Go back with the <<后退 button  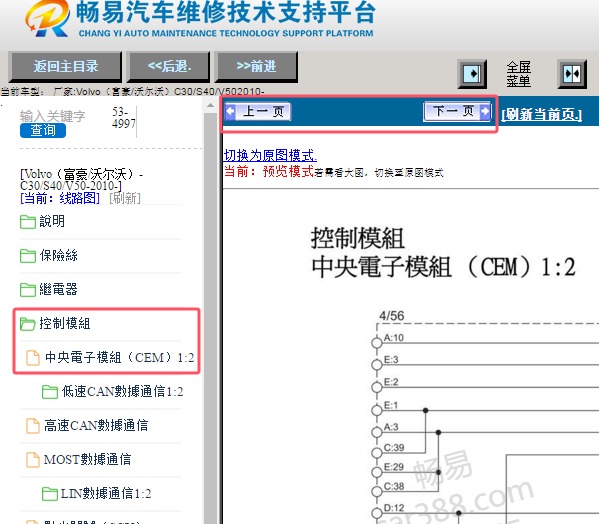168,67
